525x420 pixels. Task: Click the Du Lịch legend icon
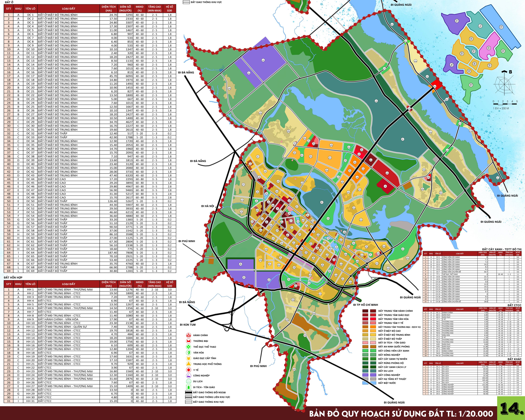click(x=188, y=381)
